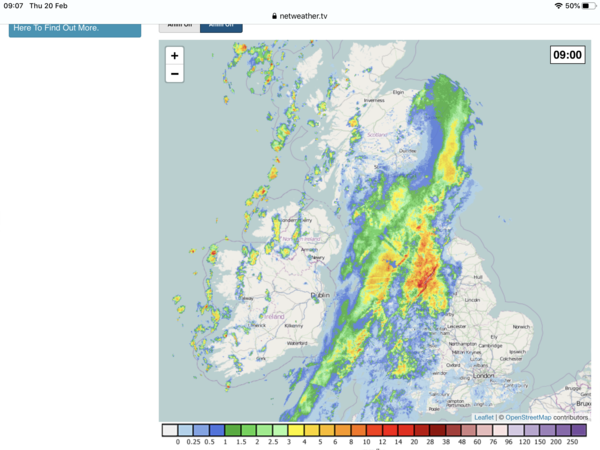Tap the Norwich label on the map

pos(521,327)
